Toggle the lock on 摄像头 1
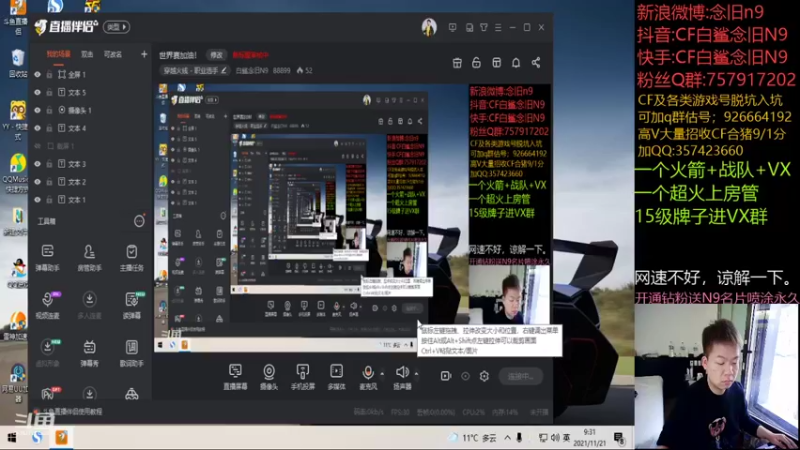The image size is (800, 450). point(49,110)
